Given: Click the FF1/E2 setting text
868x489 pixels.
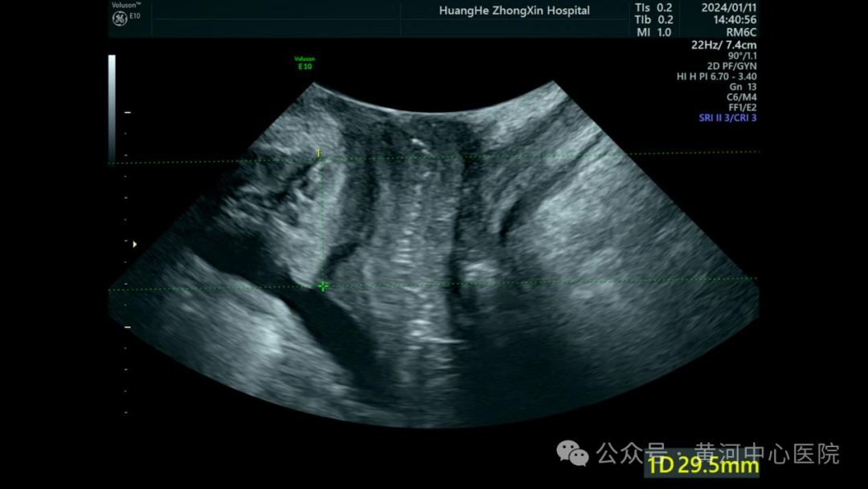Looking at the screenshot, I should pyautogui.click(x=743, y=108).
